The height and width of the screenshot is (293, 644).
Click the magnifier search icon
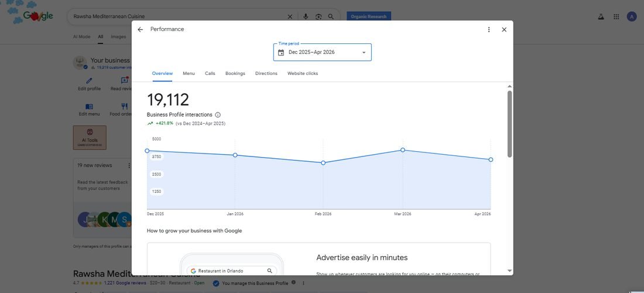[x=331, y=17]
